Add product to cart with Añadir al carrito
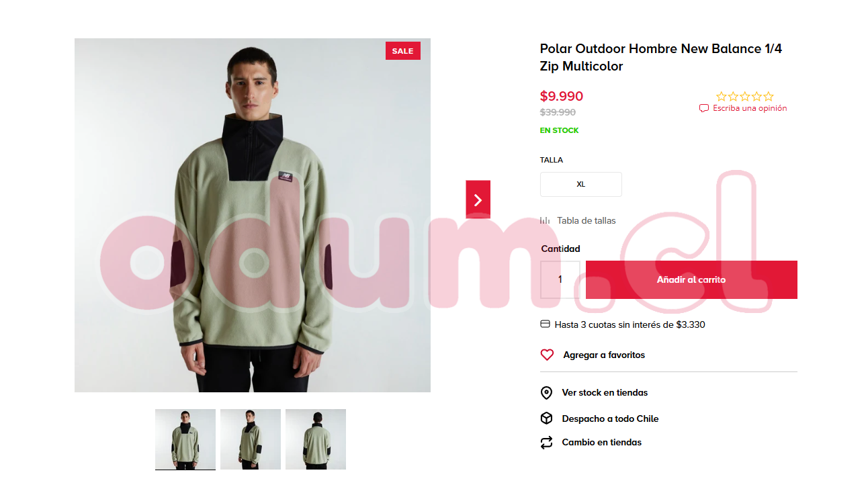Viewport: 868px width, 485px height. [x=691, y=279]
